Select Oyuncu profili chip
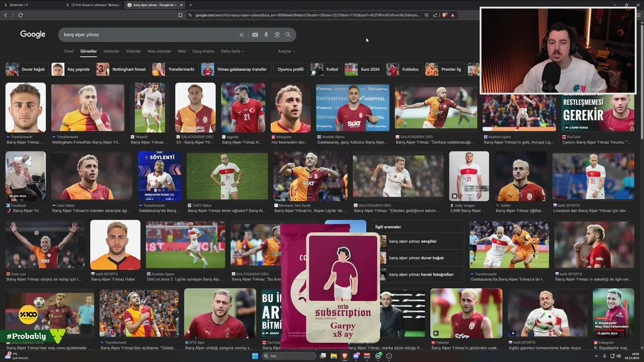This screenshot has width=644, height=362. (290, 69)
